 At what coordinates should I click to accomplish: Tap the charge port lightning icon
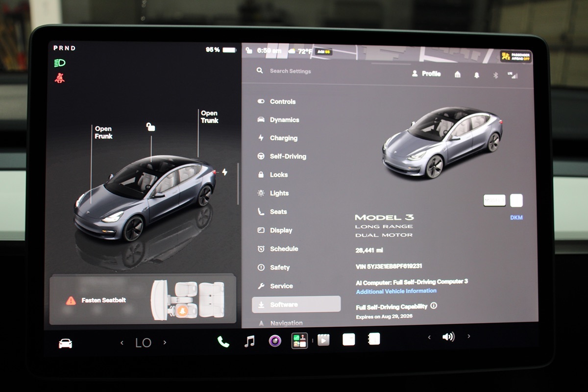(x=224, y=172)
